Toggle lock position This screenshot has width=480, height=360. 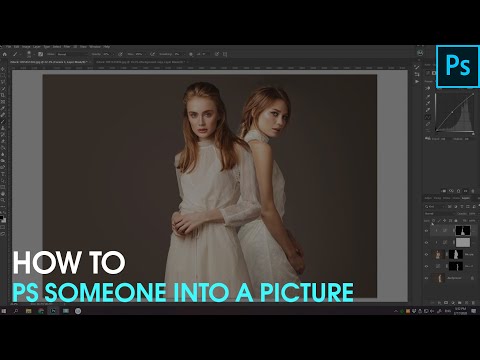445,220
